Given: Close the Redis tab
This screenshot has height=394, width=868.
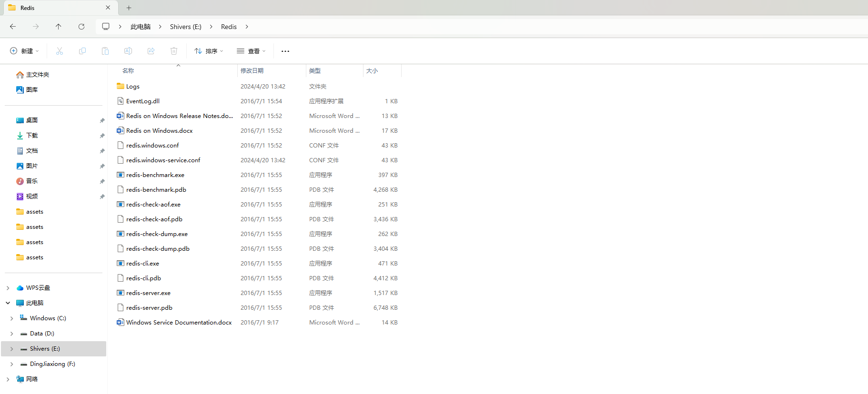Looking at the screenshot, I should coord(108,8).
